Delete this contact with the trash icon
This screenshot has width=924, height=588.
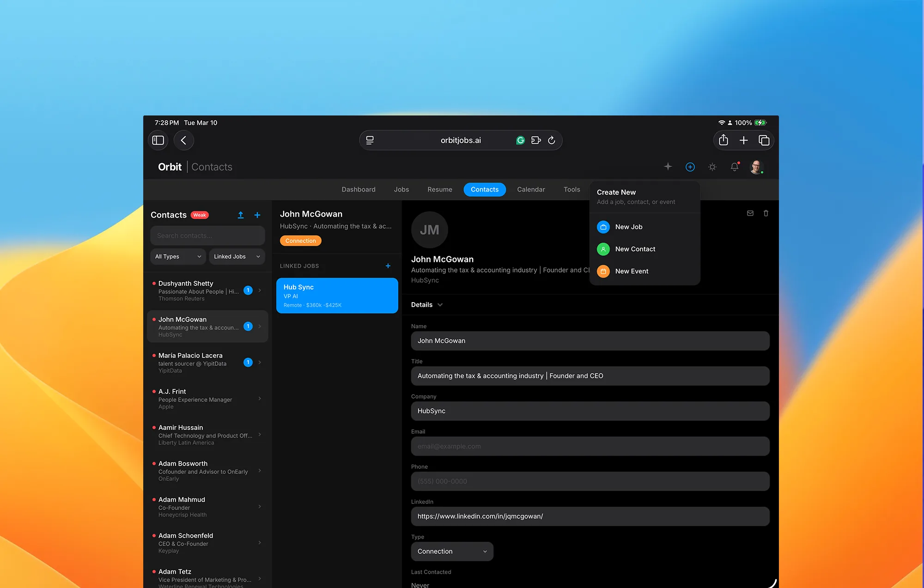click(766, 213)
